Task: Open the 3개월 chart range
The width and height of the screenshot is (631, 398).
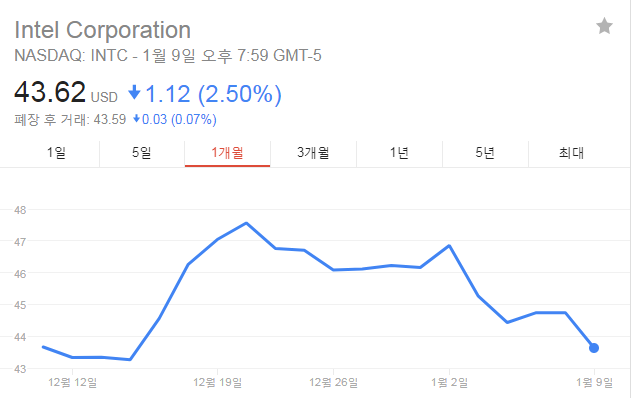Action: [x=313, y=153]
